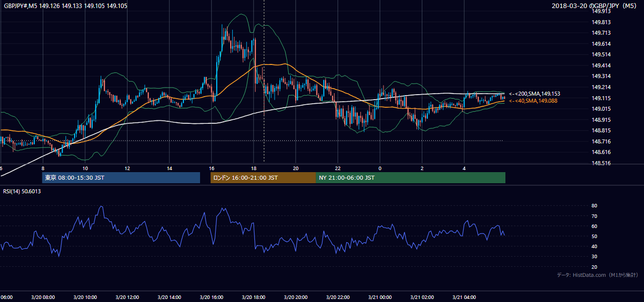
Task: Select the Tokyo 08:00-15:30 JST session bar
Action: click(x=121, y=178)
